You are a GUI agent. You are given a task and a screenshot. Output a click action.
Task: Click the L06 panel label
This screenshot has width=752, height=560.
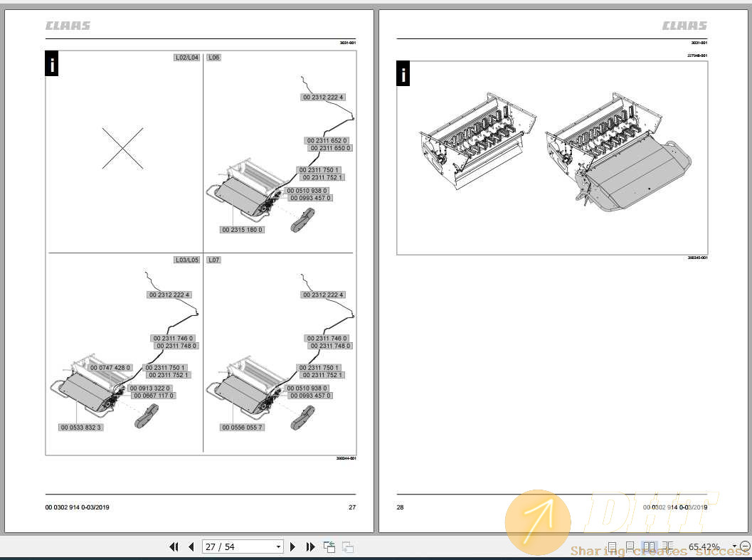click(214, 57)
